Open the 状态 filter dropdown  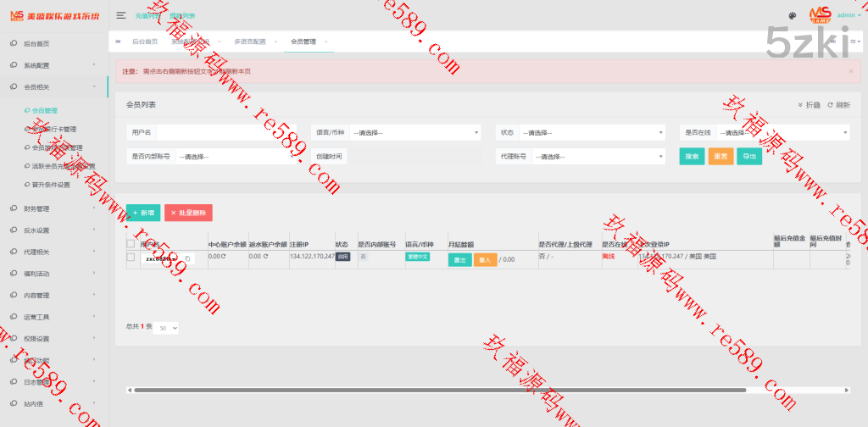(x=592, y=133)
